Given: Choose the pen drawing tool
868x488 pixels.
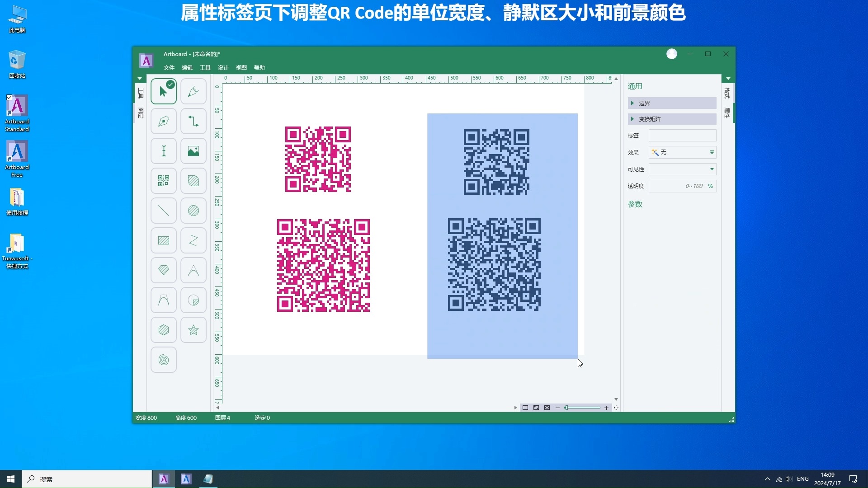Looking at the screenshot, I should click(164, 121).
